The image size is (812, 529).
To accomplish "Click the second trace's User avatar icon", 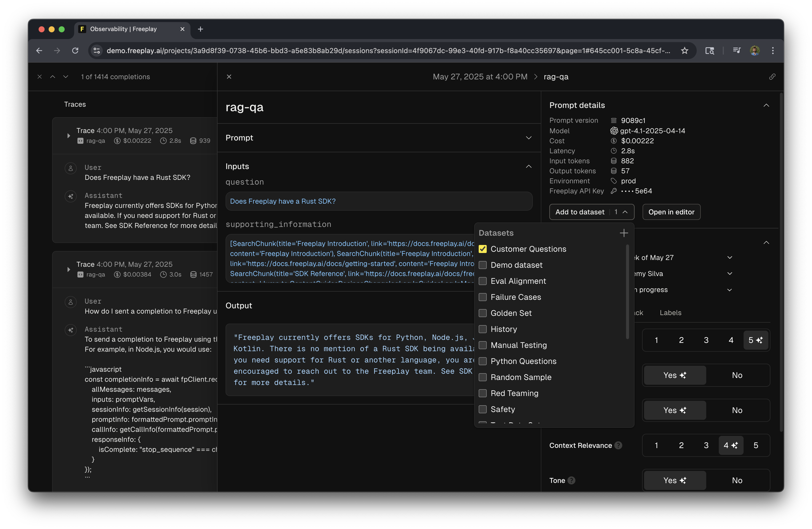I will coord(71,302).
